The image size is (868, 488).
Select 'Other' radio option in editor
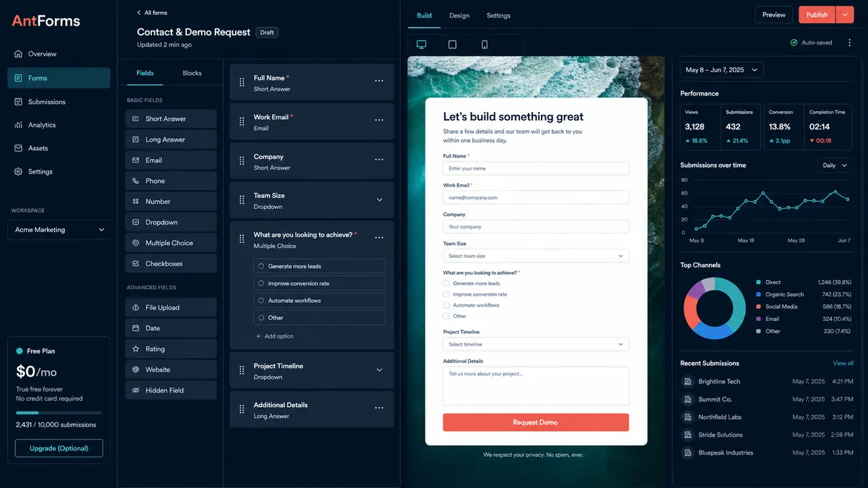(x=261, y=317)
